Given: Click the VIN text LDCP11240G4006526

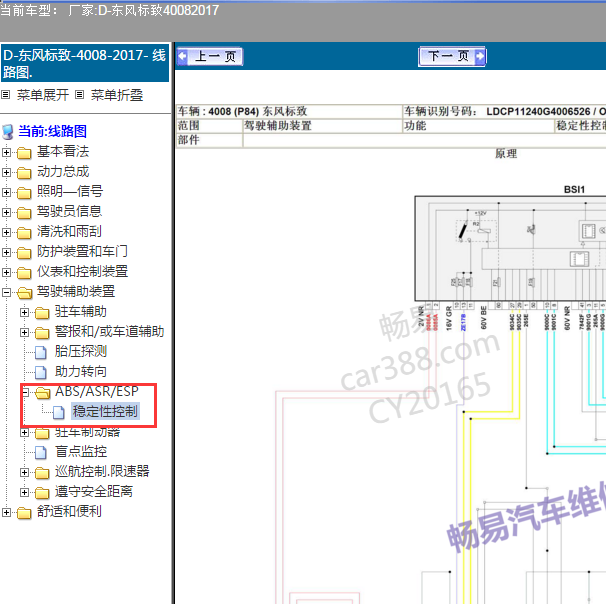Looking at the screenshot, I should 538,112.
